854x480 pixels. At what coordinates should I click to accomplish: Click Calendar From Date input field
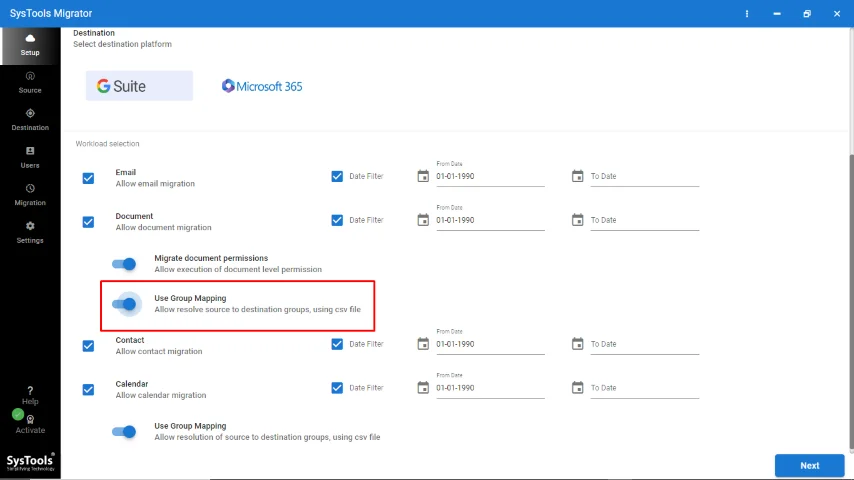click(490, 388)
